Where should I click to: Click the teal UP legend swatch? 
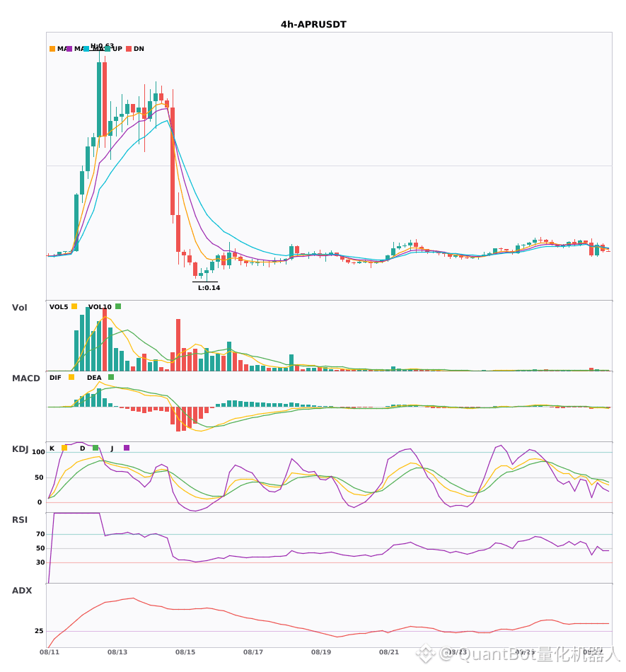pyautogui.click(x=107, y=49)
